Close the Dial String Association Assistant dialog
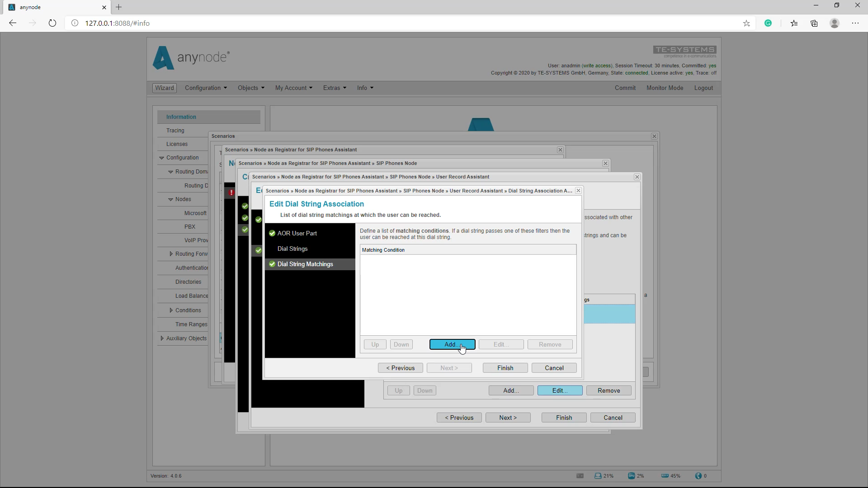Viewport: 868px width, 488px height. (x=578, y=191)
